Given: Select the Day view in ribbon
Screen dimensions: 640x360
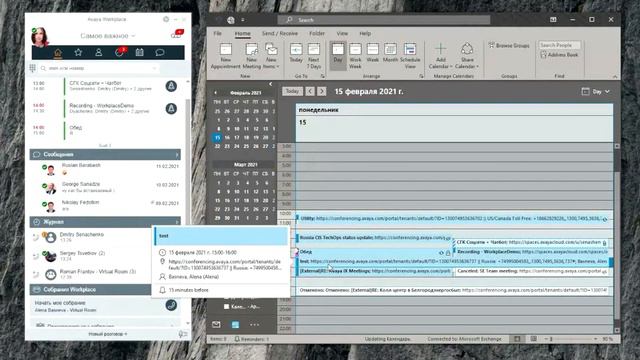Looking at the screenshot, I should pyautogui.click(x=338, y=56).
